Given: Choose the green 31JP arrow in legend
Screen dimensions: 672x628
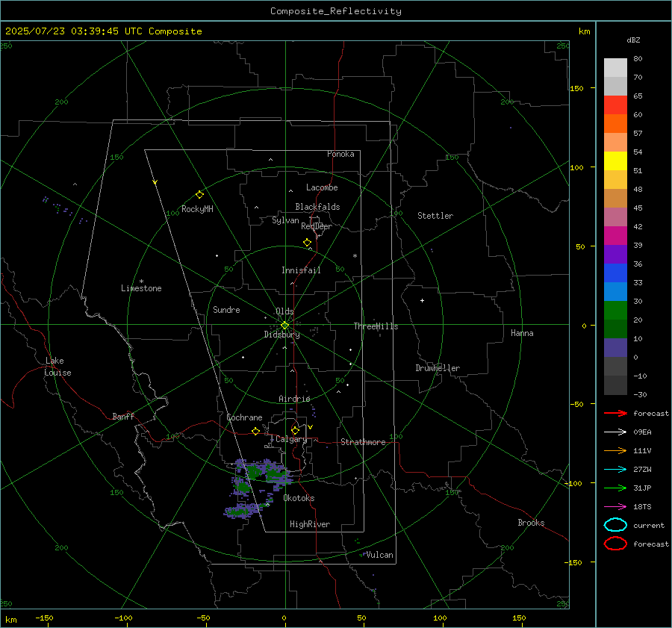Looking at the screenshot, I should [x=615, y=488].
